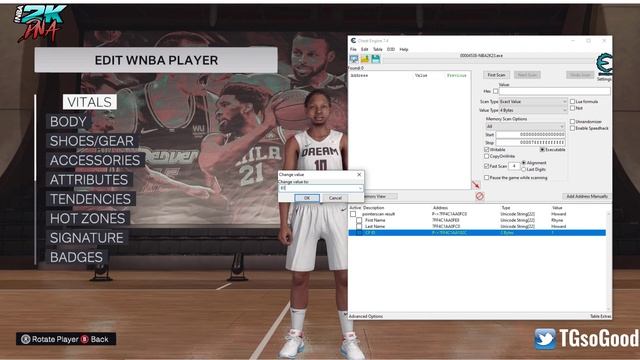Select BADGES in the edit menu
Viewport: 640px width, 360px height.
pyautogui.click(x=77, y=258)
